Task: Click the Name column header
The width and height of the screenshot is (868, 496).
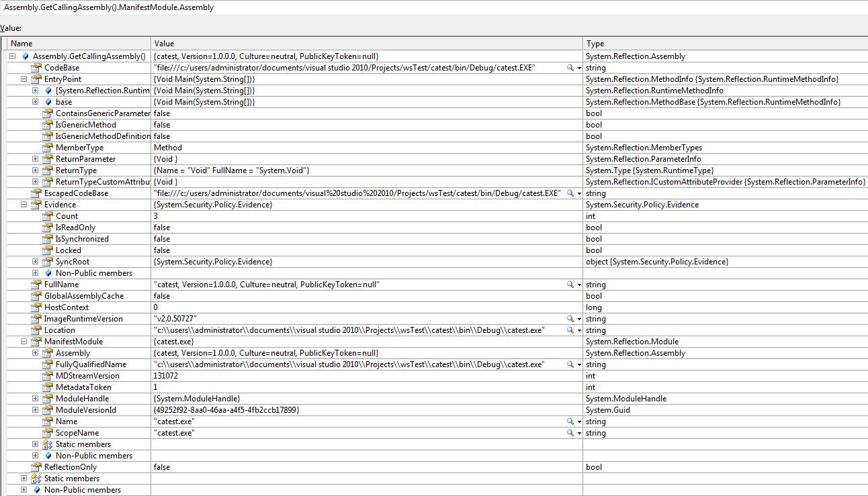Action: coord(79,44)
